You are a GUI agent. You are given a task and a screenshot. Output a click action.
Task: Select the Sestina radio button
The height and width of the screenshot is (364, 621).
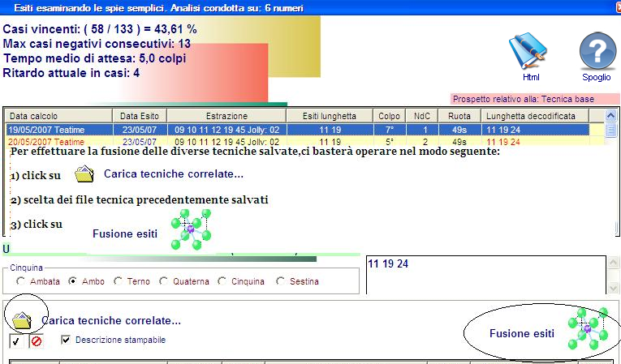click(x=281, y=281)
